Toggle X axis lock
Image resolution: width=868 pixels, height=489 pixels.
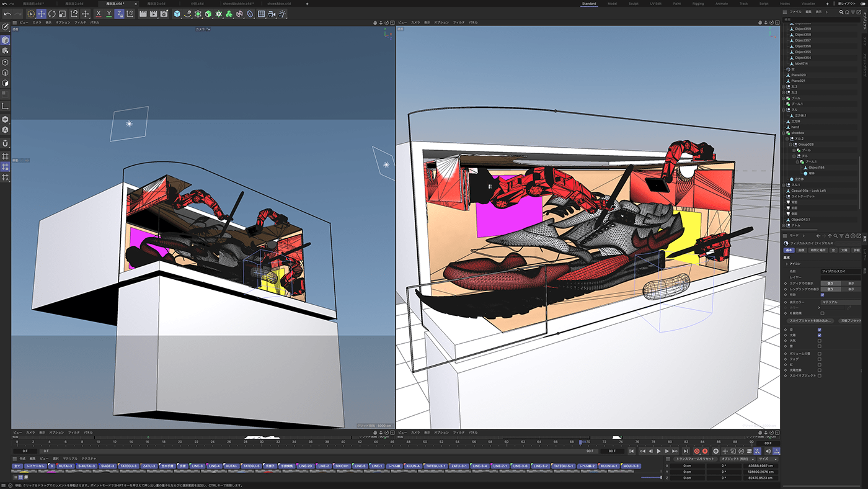(98, 14)
